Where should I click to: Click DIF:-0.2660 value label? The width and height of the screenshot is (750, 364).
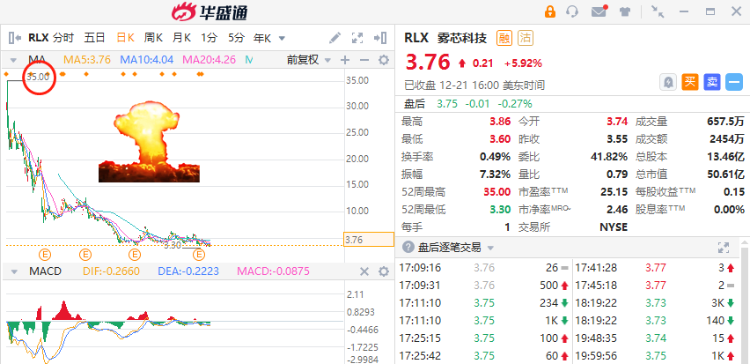(111, 272)
